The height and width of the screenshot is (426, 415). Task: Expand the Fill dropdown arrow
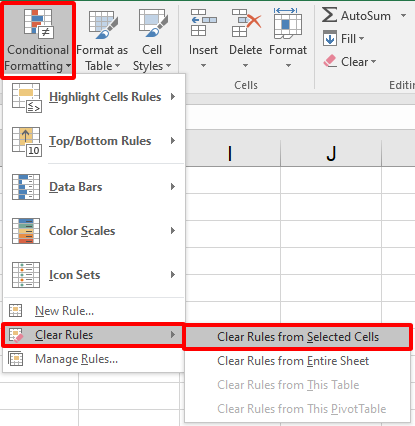coord(361,39)
